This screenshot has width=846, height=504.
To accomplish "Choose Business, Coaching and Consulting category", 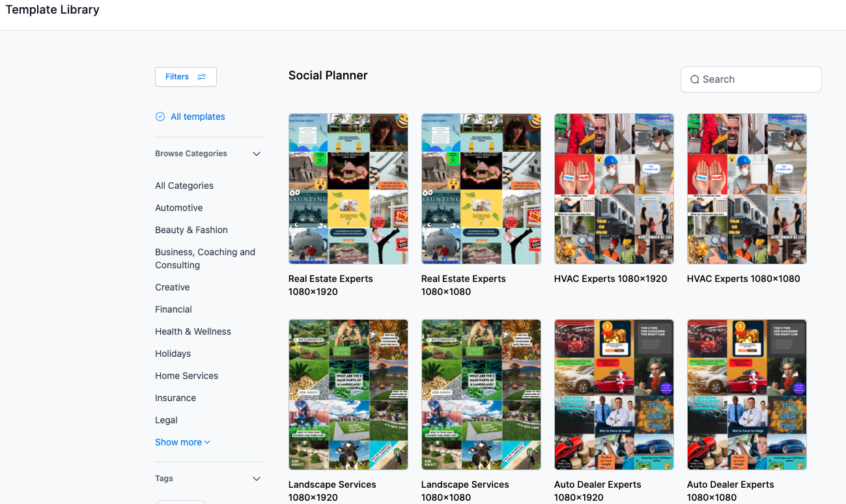I will pos(205,259).
